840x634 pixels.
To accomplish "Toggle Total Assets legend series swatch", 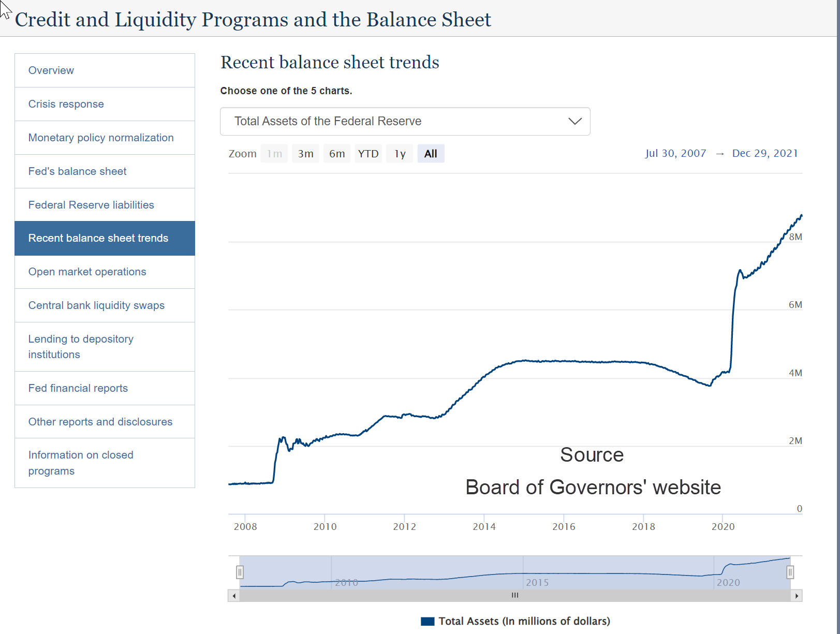I will (x=428, y=622).
